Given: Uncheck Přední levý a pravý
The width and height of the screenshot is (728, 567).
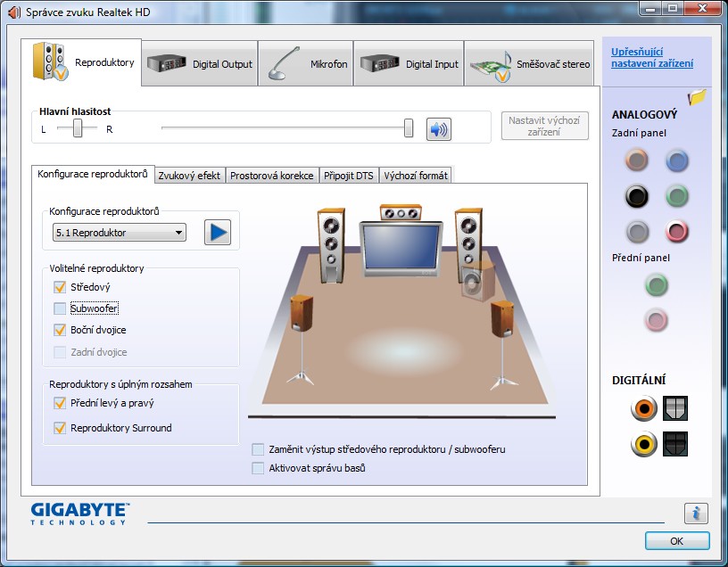Looking at the screenshot, I should click(60, 403).
